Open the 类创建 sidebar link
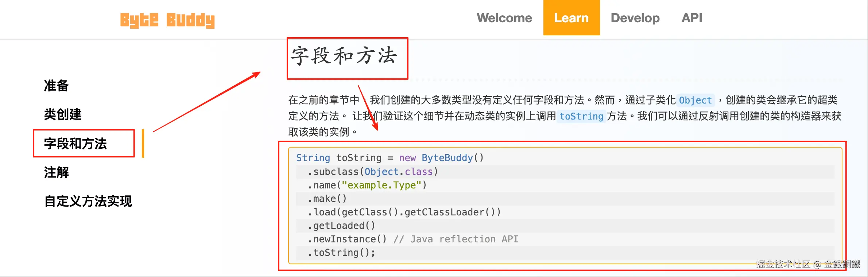The width and height of the screenshot is (868, 277). 62,114
